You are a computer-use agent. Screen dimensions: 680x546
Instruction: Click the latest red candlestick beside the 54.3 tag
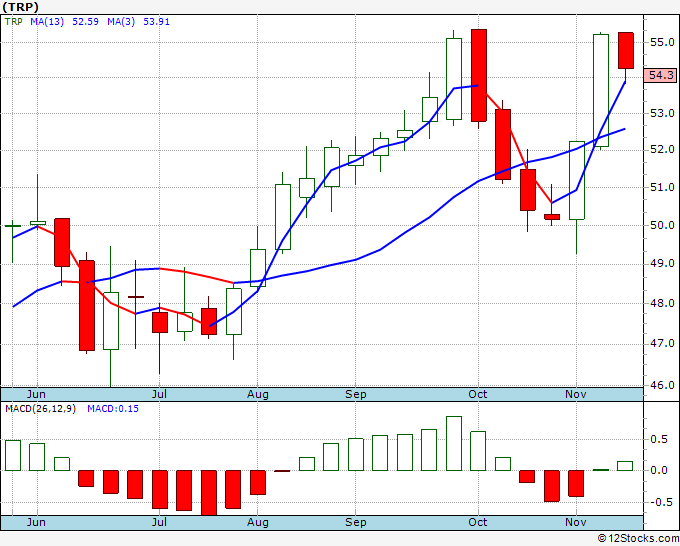pos(626,50)
